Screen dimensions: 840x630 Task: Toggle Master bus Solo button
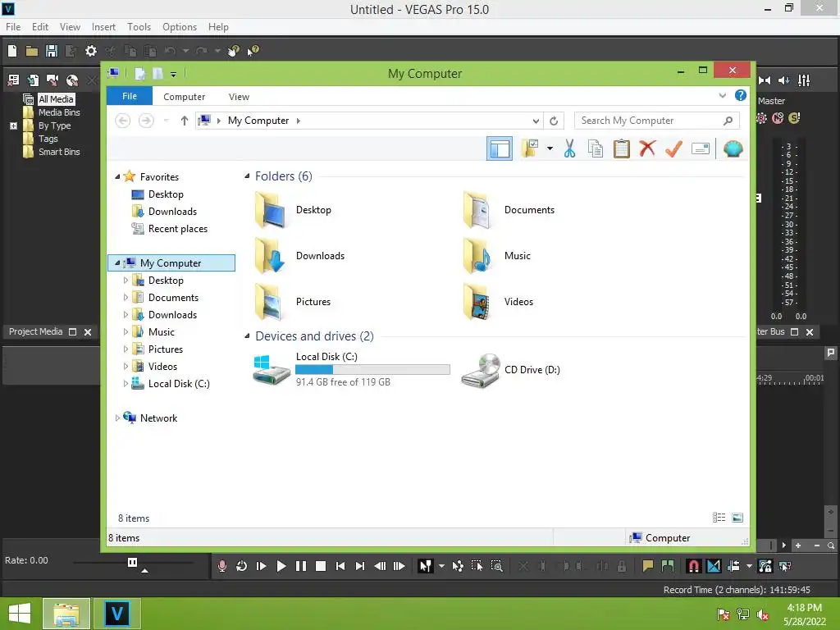pyautogui.click(x=794, y=118)
